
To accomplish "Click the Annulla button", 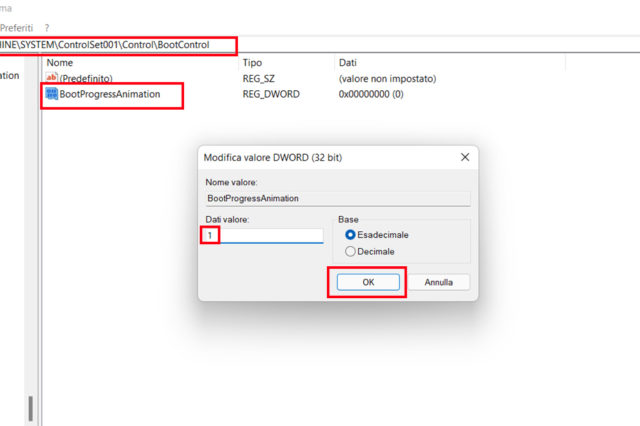I will pyautogui.click(x=438, y=282).
